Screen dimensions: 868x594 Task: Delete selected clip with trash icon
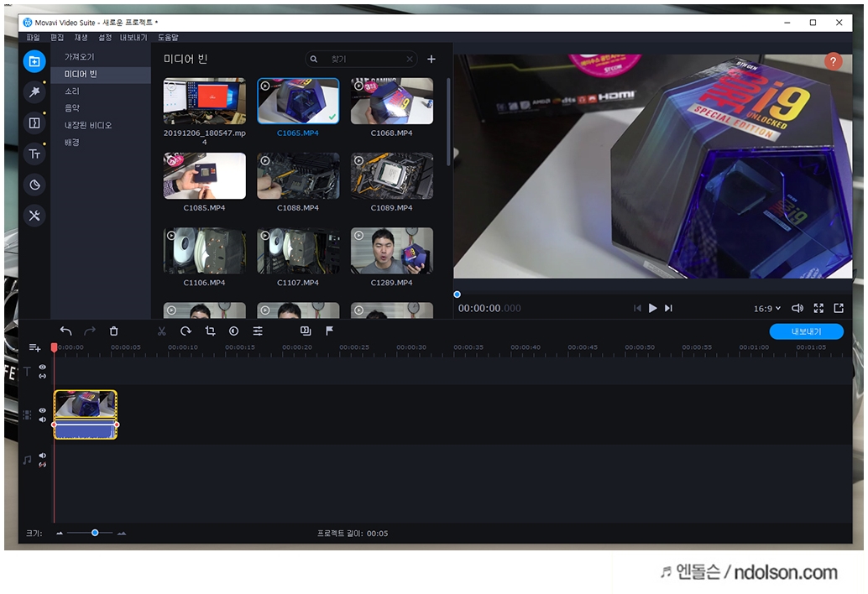click(113, 331)
